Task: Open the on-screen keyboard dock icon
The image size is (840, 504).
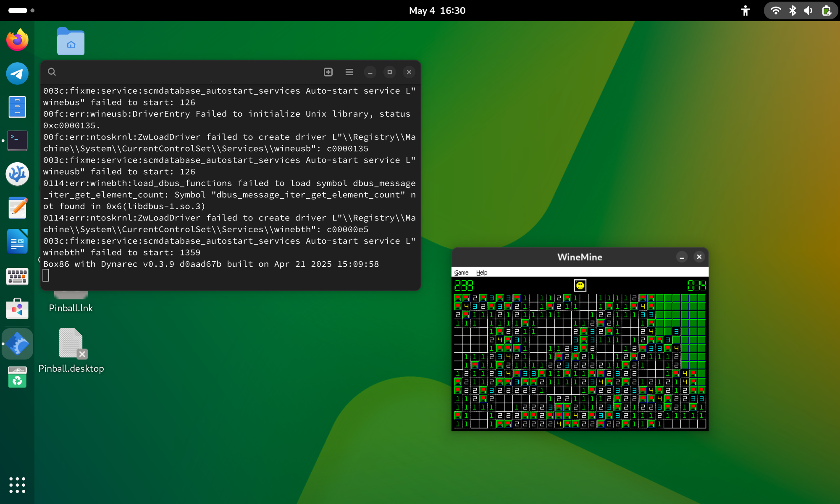Action: [17, 276]
